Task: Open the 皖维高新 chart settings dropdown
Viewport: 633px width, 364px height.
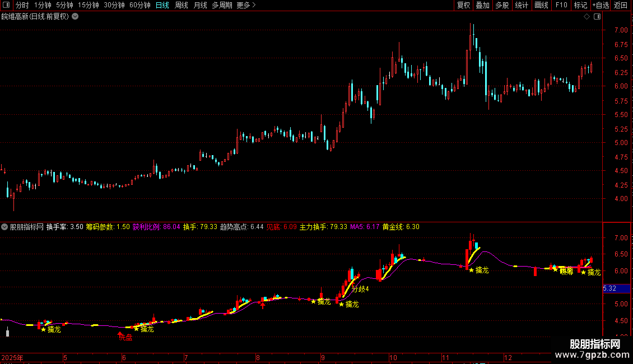Action: (x=75, y=17)
